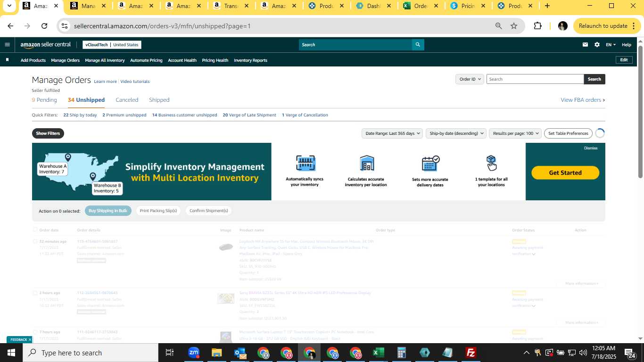Click Get Started on the inventory banner

(x=565, y=173)
